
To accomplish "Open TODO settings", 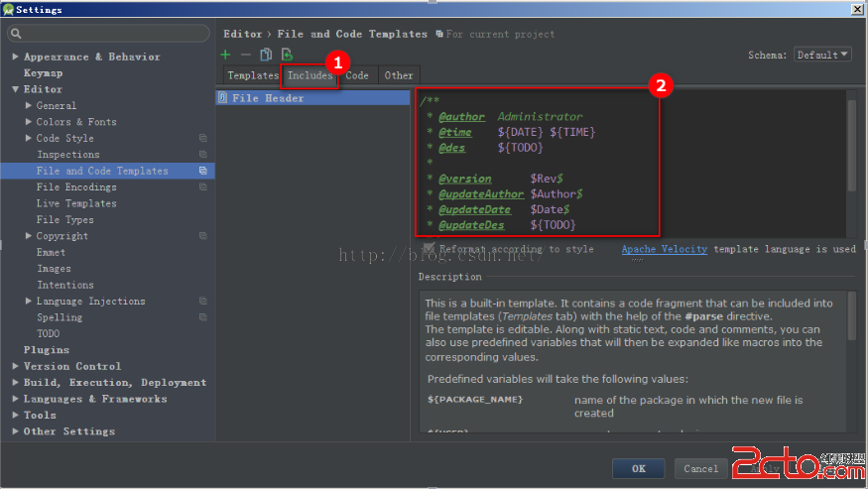I will coord(49,333).
